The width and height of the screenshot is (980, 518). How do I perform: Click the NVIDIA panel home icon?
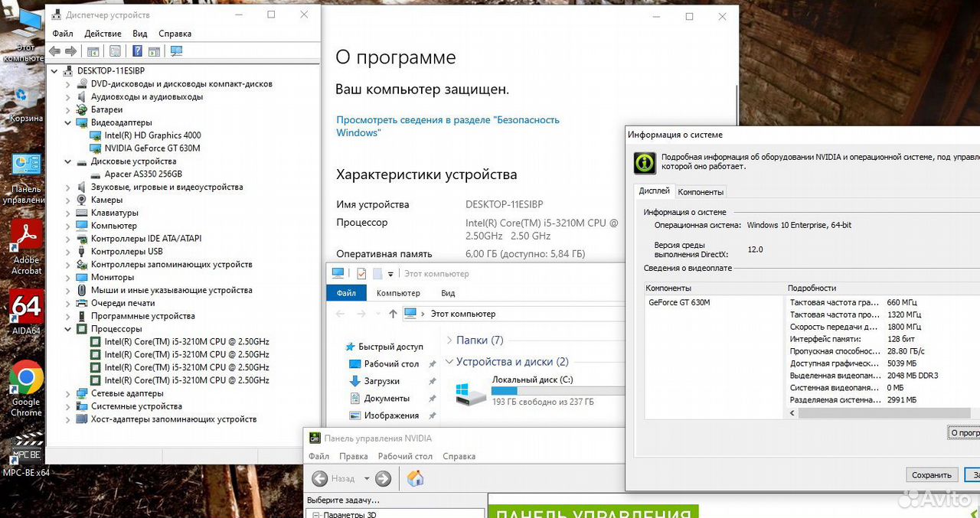415,479
